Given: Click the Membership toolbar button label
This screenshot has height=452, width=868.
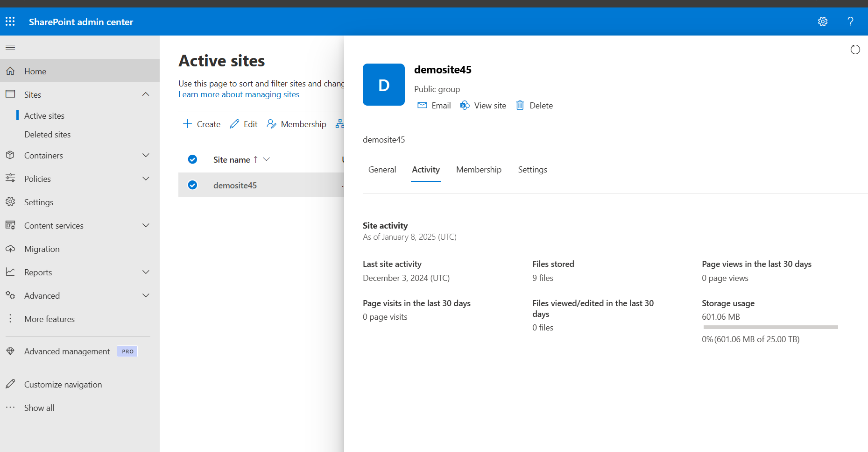Looking at the screenshot, I should (x=303, y=124).
